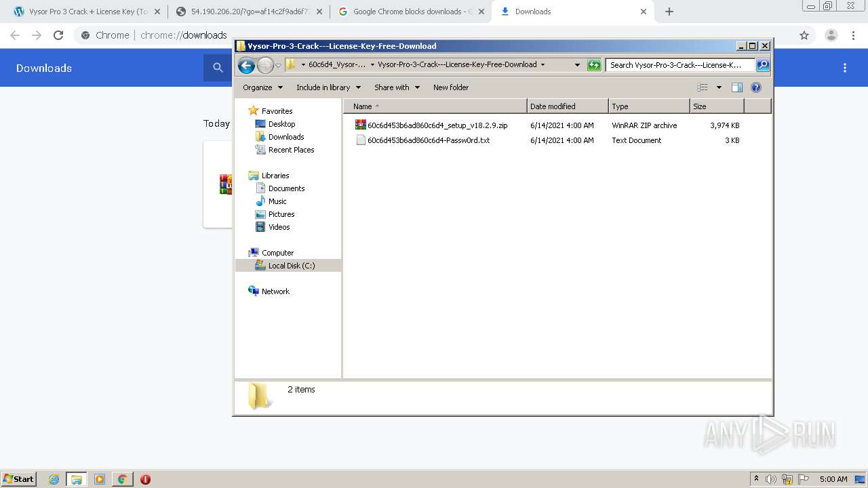Select Favorites in navigation pane

click(x=277, y=111)
